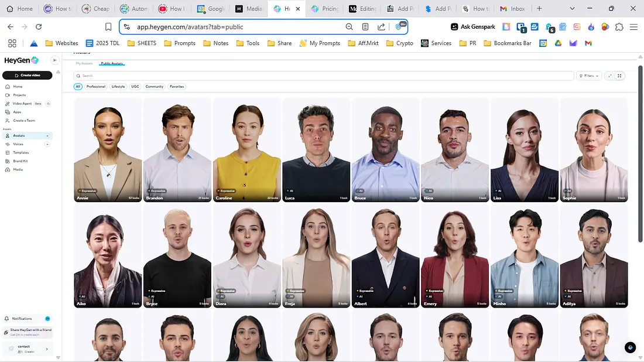Open the browser tab list chevron
Image resolution: width=644 pixels, height=362 pixels.
click(572, 9)
